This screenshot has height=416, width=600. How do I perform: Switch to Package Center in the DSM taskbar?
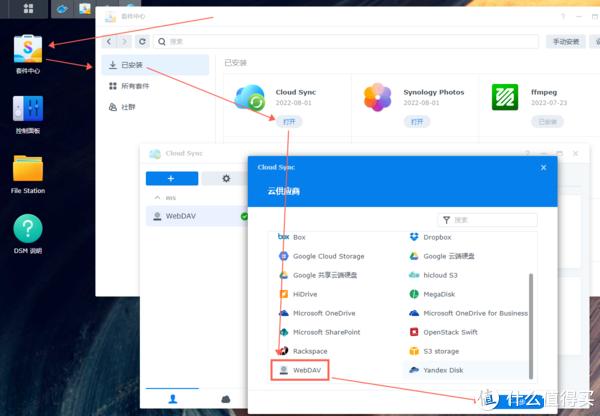(x=85, y=9)
